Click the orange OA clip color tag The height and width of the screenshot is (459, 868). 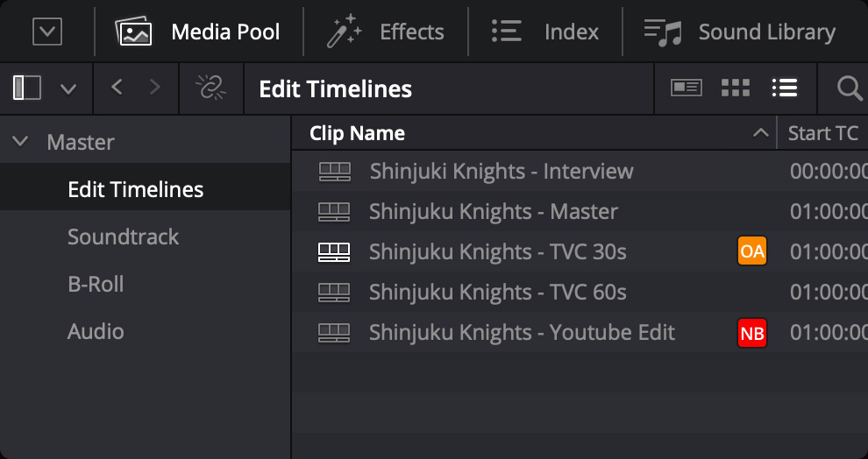click(x=752, y=252)
